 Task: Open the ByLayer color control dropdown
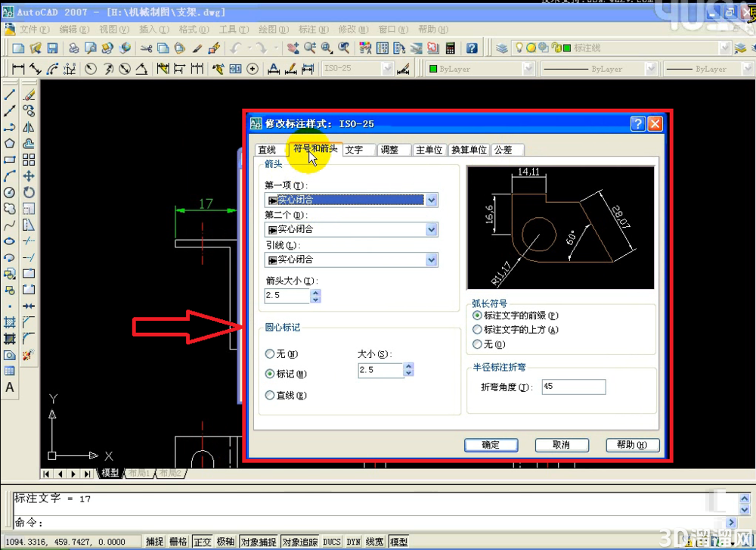pos(528,69)
